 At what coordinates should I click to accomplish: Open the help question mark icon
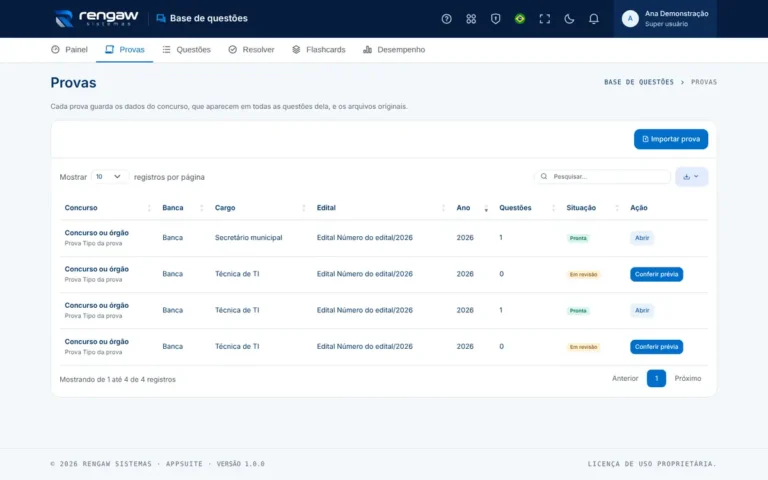pyautogui.click(x=446, y=19)
